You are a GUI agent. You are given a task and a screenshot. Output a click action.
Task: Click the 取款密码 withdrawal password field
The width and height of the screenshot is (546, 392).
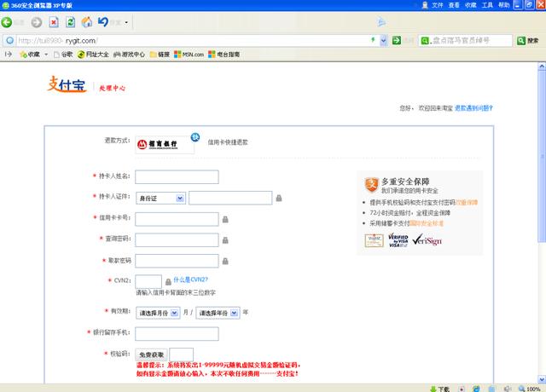coord(177,261)
